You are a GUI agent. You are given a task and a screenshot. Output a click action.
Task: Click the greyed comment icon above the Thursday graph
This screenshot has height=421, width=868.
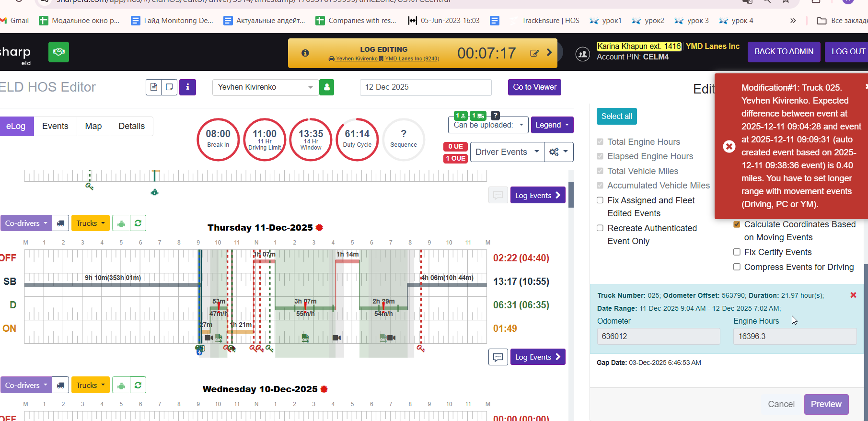[498, 195]
